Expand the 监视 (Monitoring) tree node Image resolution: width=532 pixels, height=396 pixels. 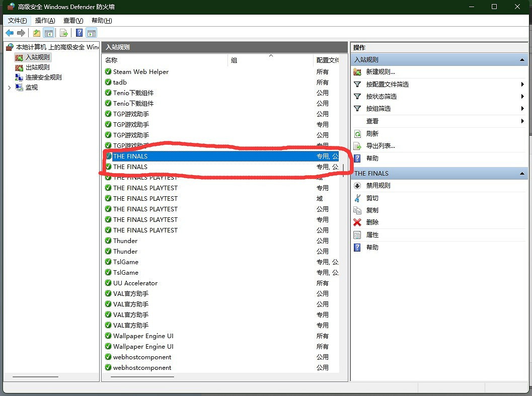pos(9,88)
